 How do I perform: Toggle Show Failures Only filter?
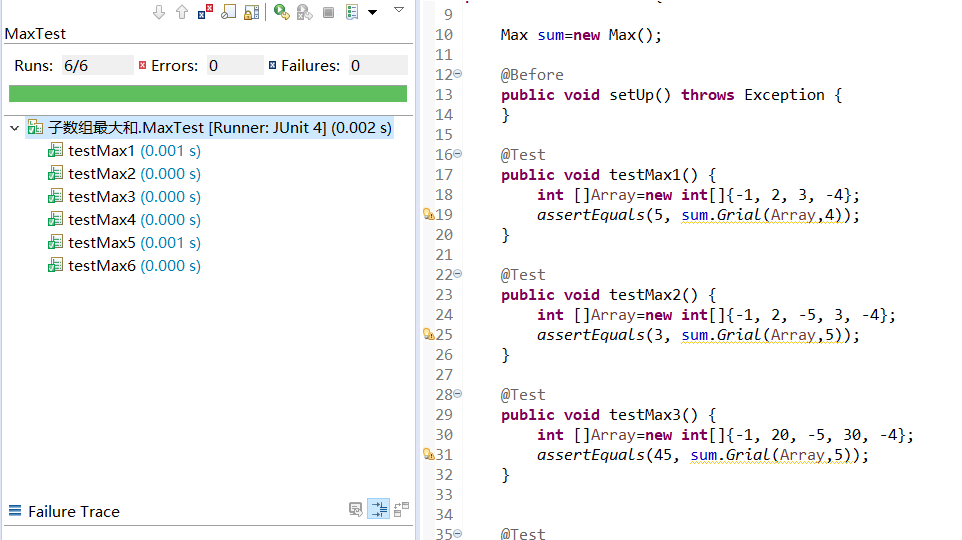206,12
